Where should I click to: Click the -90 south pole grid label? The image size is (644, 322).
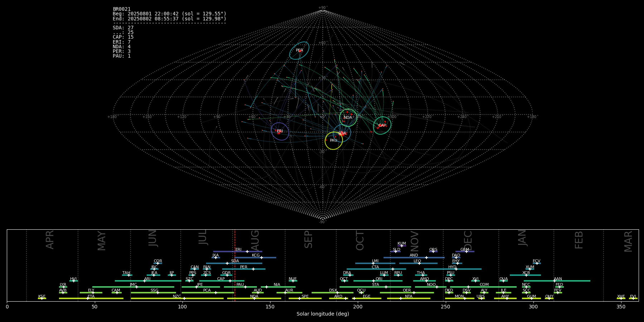(323, 222)
